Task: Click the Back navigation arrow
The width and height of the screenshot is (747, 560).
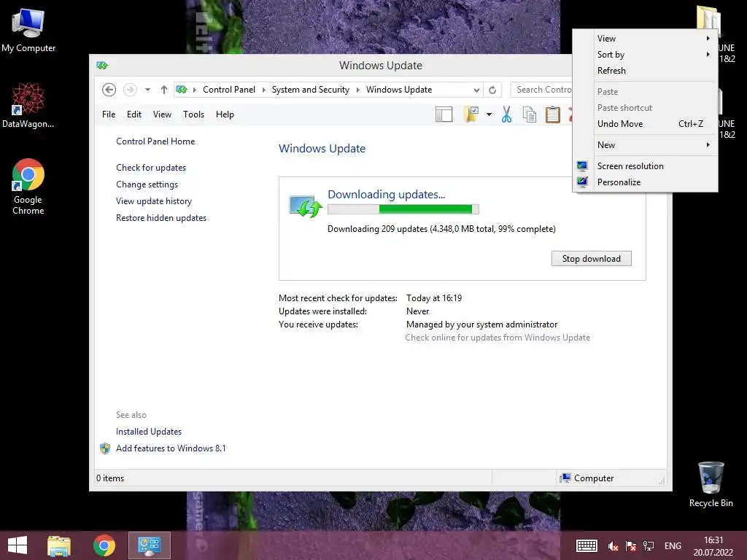Action: [109, 90]
